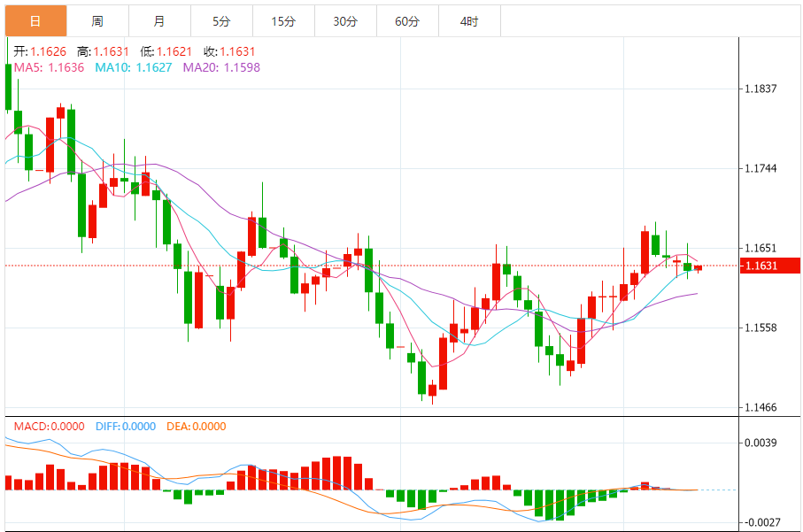Click the DEA value label
Screen dimensions: 803x532
pos(196,426)
